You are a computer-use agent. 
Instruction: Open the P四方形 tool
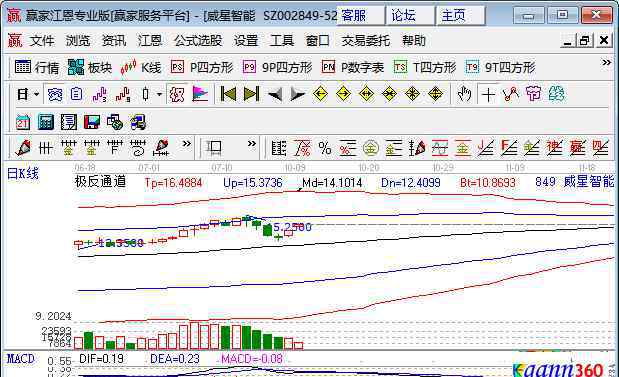(202, 68)
